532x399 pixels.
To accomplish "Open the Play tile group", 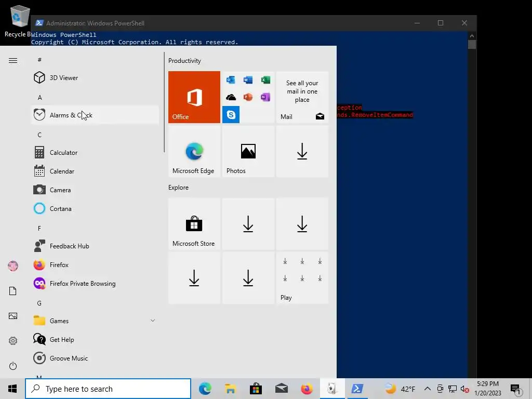I will [302, 278].
